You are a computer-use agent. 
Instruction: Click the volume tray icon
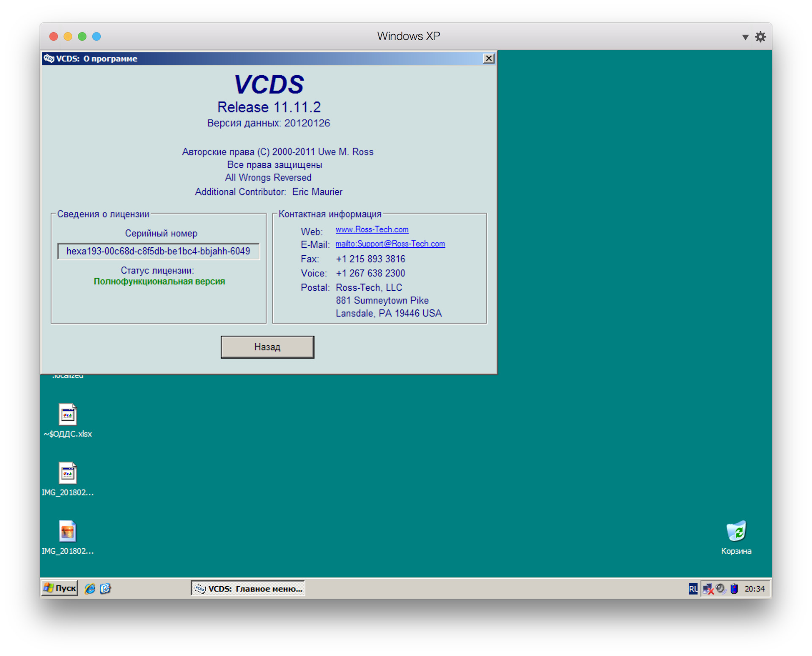click(721, 588)
